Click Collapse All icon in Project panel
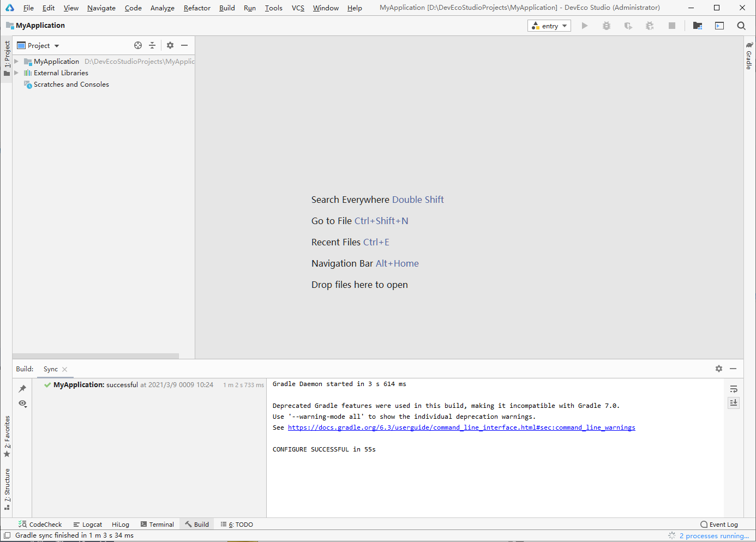Image resolution: width=756 pixels, height=542 pixels. point(152,45)
